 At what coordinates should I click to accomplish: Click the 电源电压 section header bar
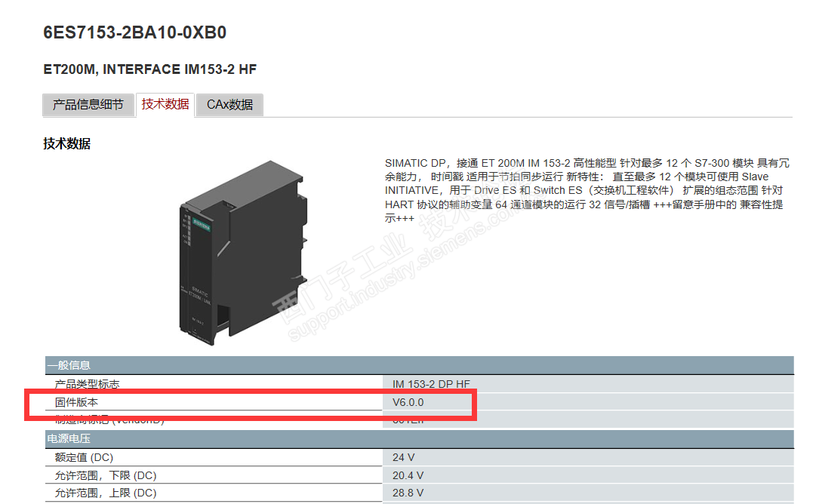point(420,438)
